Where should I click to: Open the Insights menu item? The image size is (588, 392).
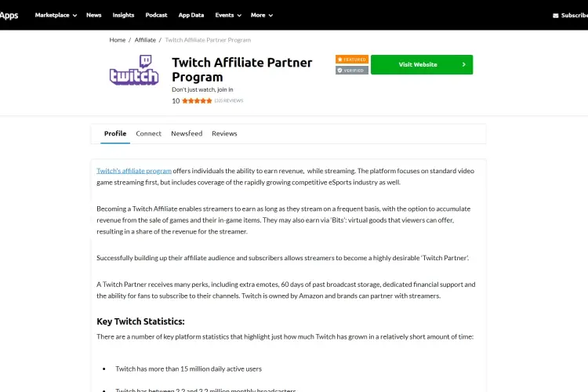123,15
